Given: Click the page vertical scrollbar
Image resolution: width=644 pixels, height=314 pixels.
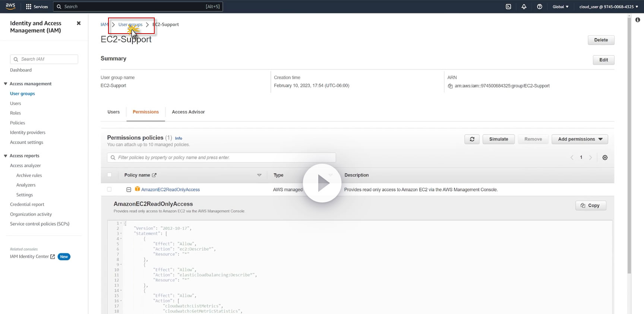Looking at the screenshot, I should [x=629, y=145].
